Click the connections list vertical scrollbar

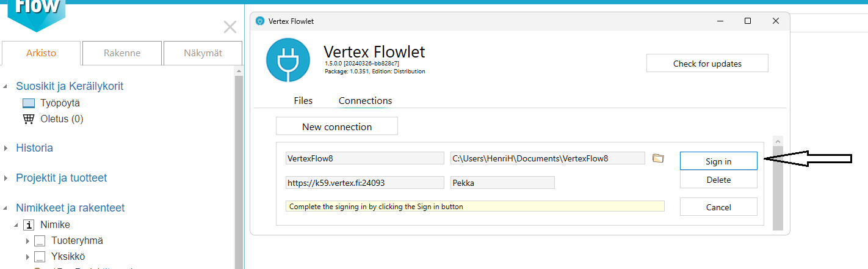pos(777,183)
